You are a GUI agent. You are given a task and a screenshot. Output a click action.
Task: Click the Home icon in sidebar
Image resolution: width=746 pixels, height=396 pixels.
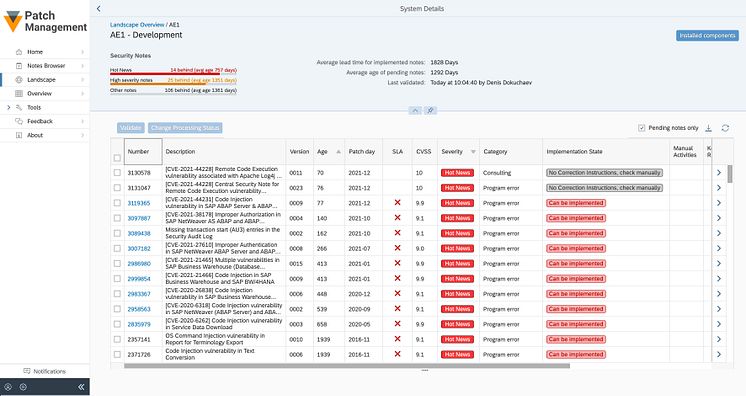tap(19, 52)
